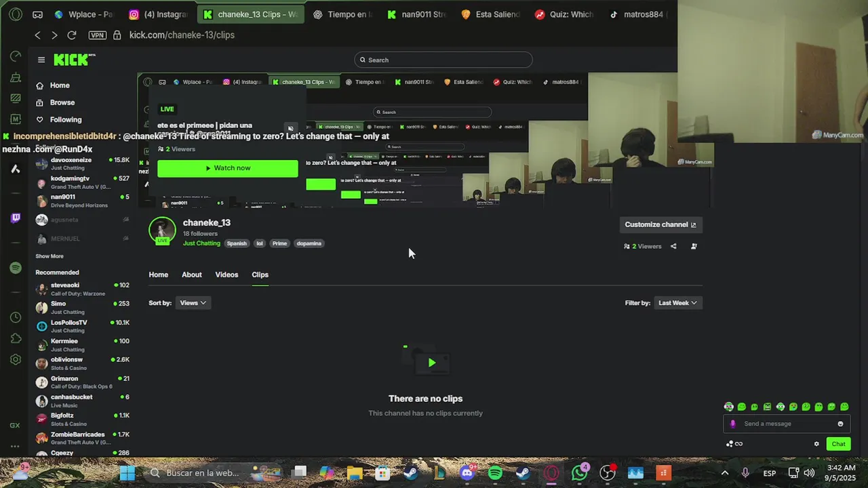Open the channel Videos tab
Image resolution: width=868 pixels, height=488 pixels.
pos(226,274)
